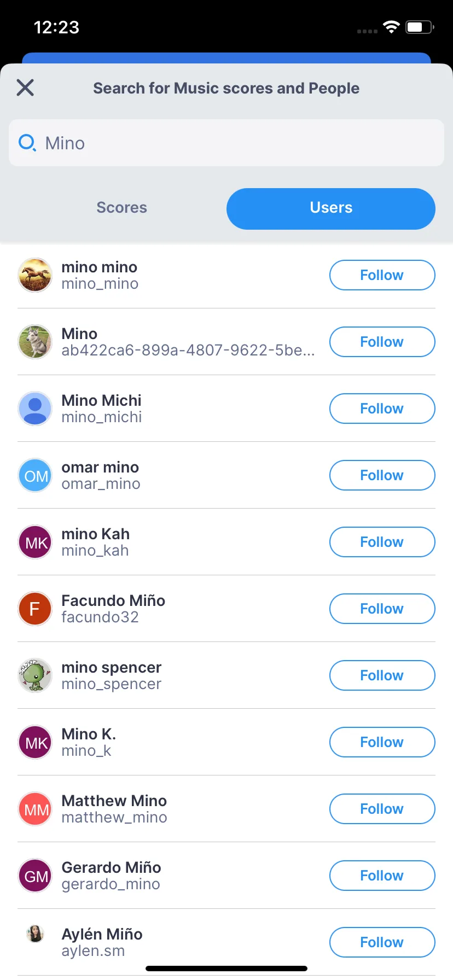Screen dimensions: 453x980
Task: Tap Mino Michi's default profile icon
Action: point(35,409)
